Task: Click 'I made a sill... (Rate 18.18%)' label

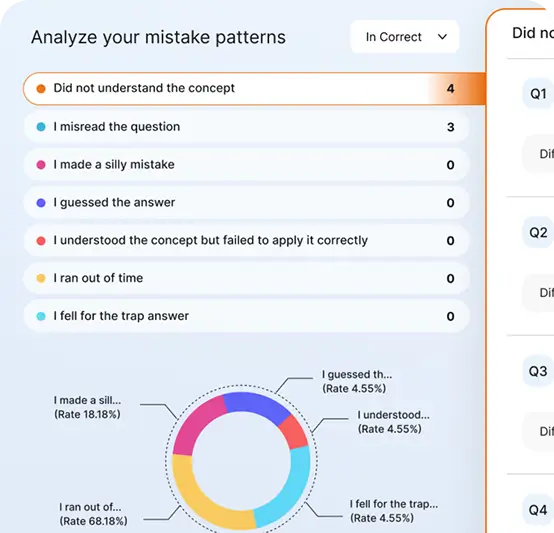Action: [87, 407]
